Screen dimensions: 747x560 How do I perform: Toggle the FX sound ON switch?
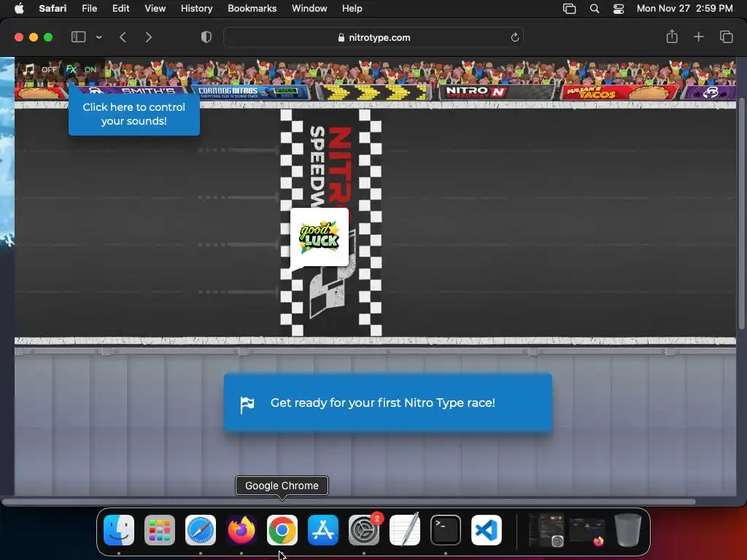(90, 69)
